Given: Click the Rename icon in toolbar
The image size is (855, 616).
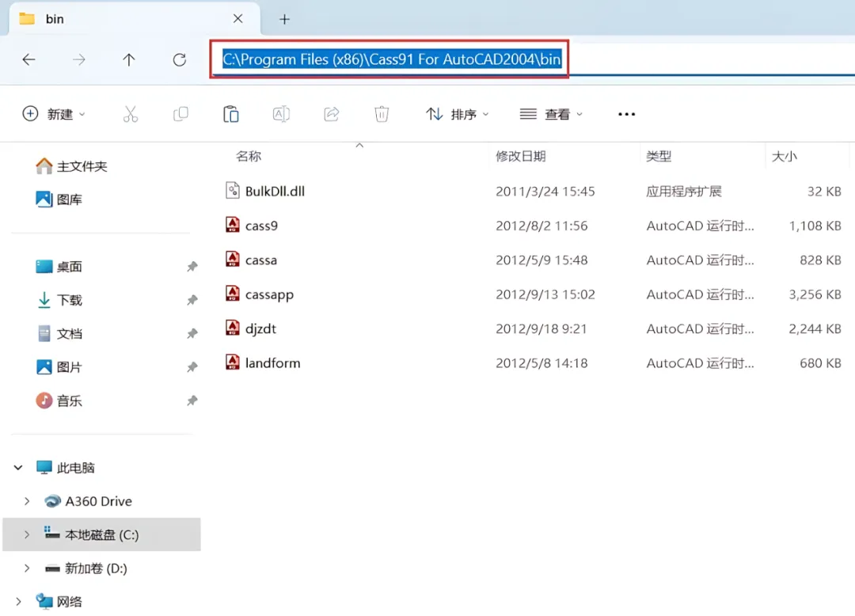Looking at the screenshot, I should pyautogui.click(x=281, y=114).
